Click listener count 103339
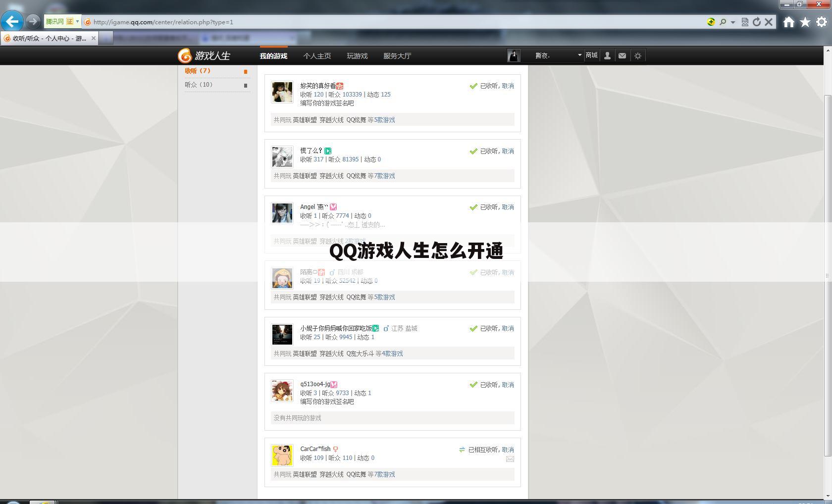Viewport: 832px width, 504px height. [x=352, y=95]
